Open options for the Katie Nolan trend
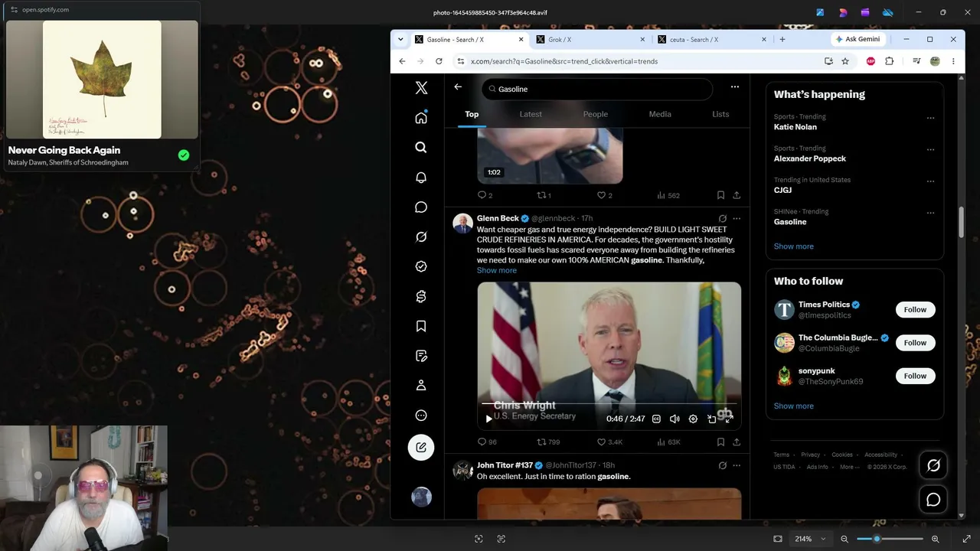 click(930, 118)
